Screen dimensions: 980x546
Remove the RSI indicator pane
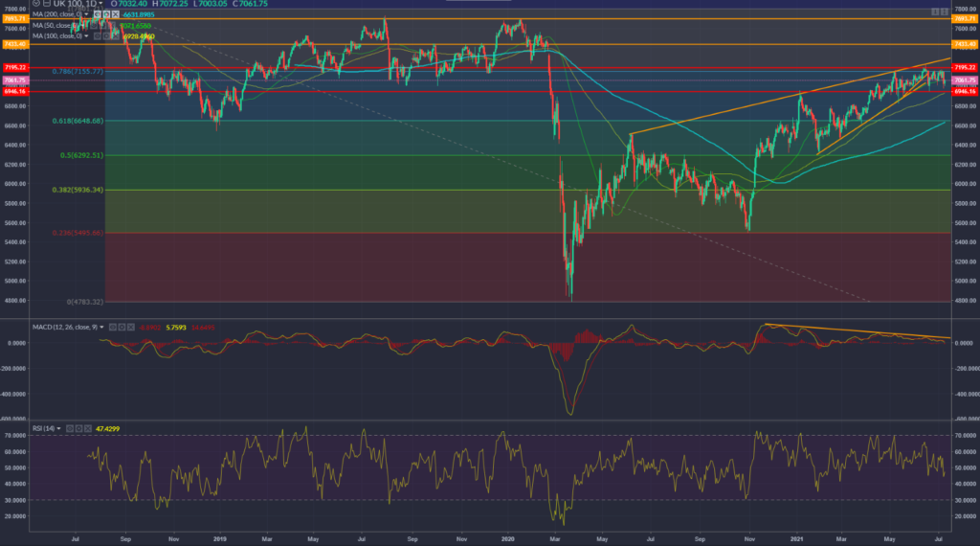point(88,428)
